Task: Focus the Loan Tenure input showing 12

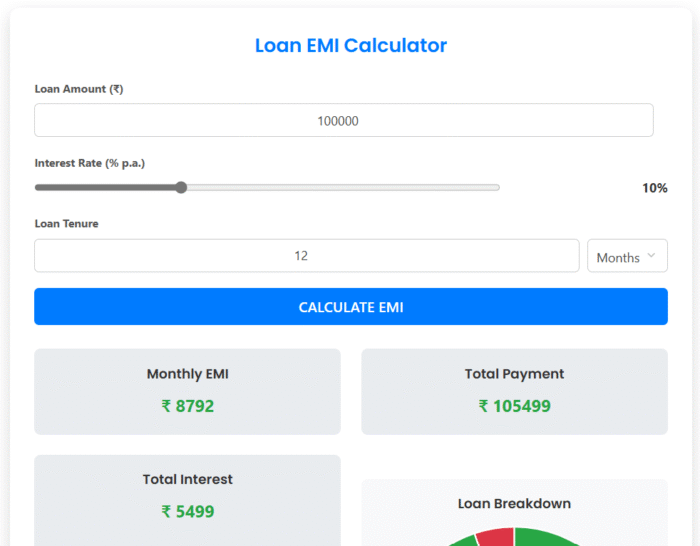Action: click(x=306, y=256)
